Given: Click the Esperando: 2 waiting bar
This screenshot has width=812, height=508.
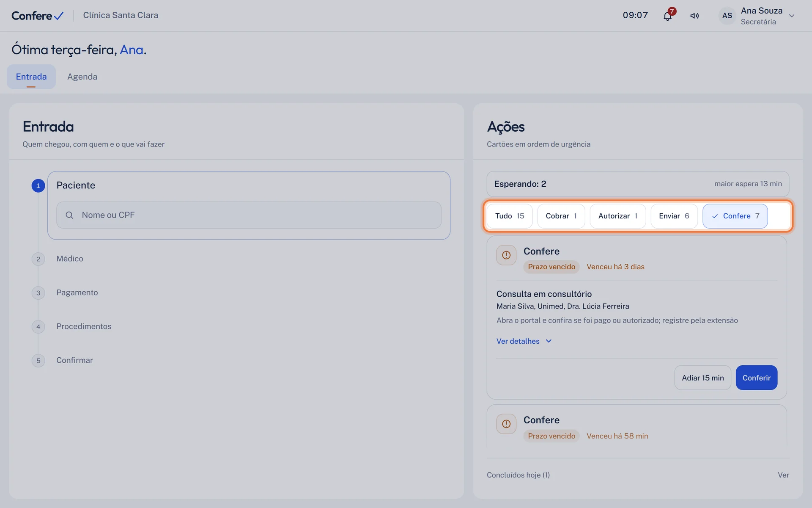Looking at the screenshot, I should click(638, 184).
